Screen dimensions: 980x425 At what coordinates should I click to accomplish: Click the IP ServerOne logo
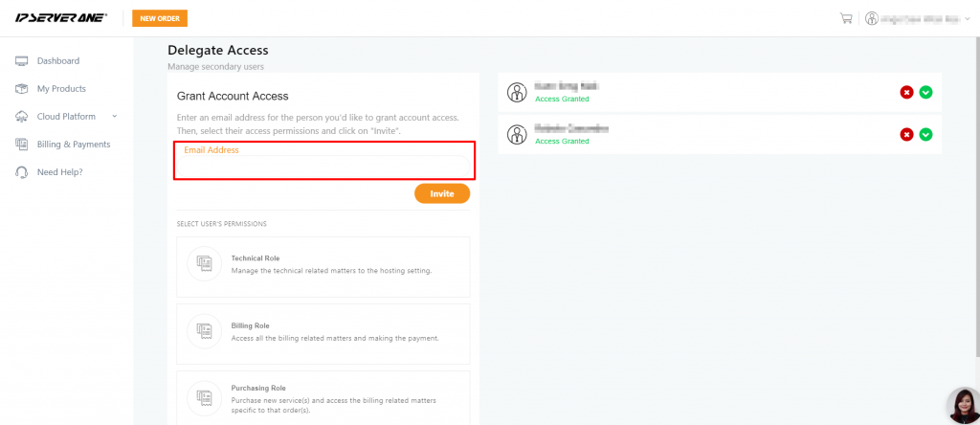pyautogui.click(x=61, y=18)
